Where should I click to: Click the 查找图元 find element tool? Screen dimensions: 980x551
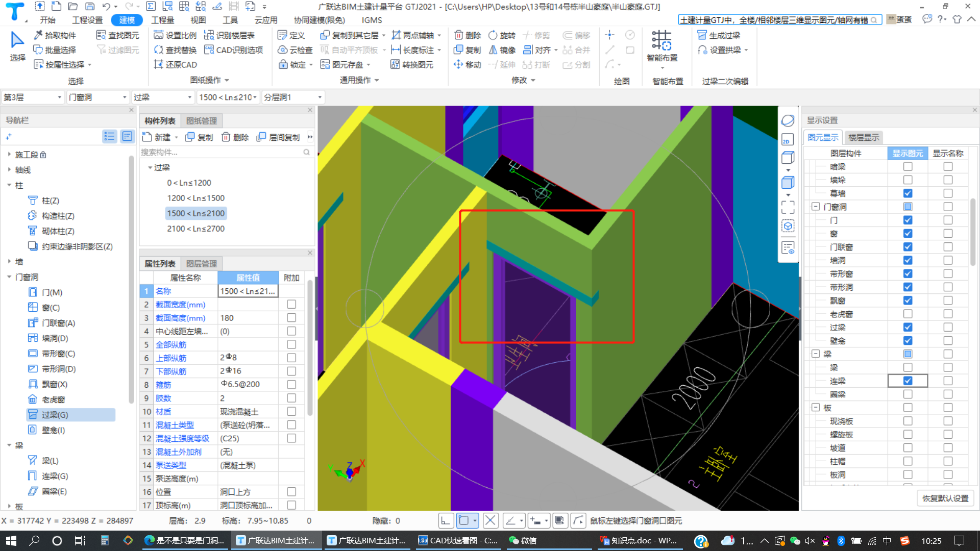tap(118, 35)
